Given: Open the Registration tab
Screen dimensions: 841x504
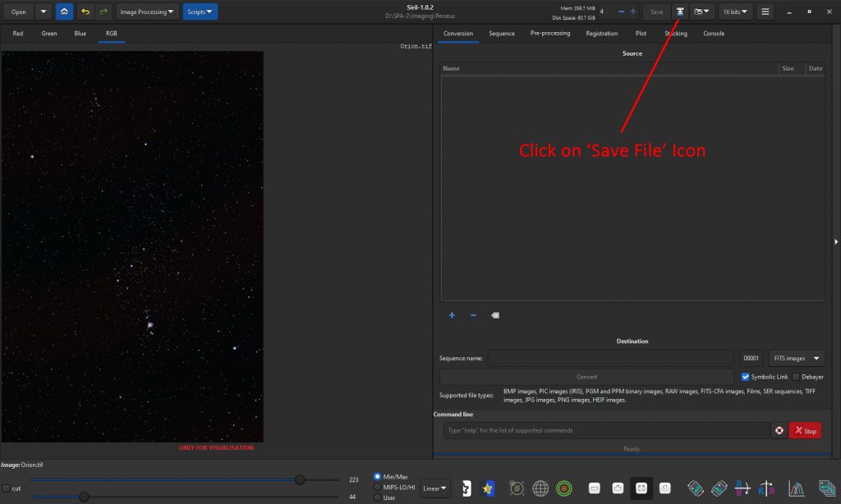Looking at the screenshot, I should click(601, 33).
